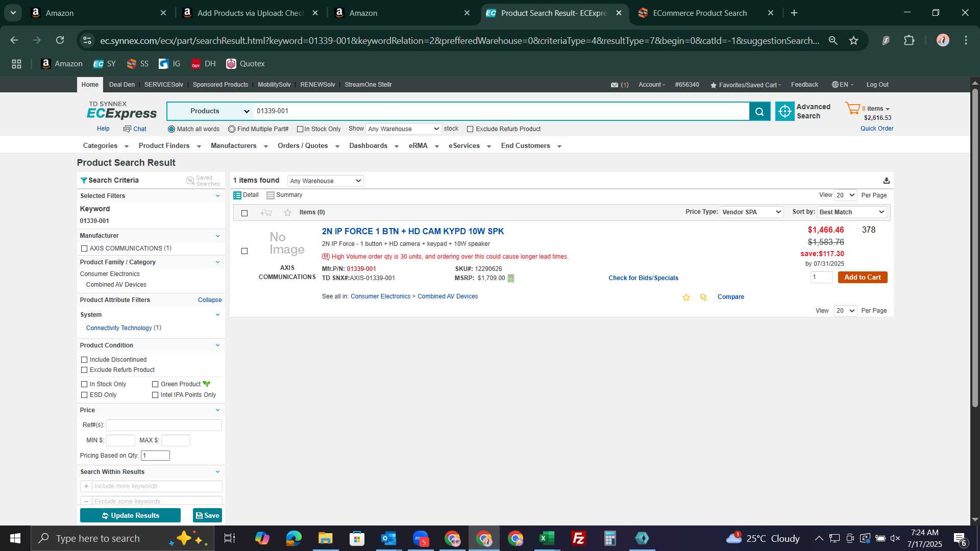Open Outlook from the taskbar

(388, 538)
